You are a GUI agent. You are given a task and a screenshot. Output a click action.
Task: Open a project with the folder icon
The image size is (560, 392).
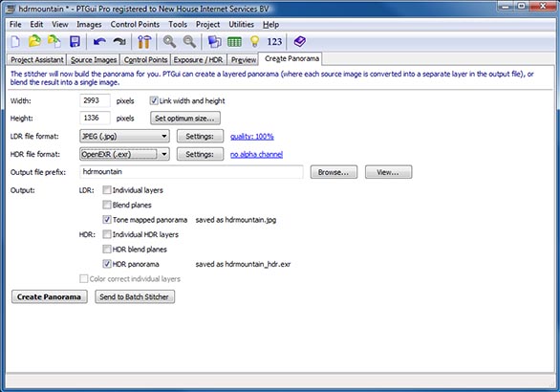[x=34, y=42]
